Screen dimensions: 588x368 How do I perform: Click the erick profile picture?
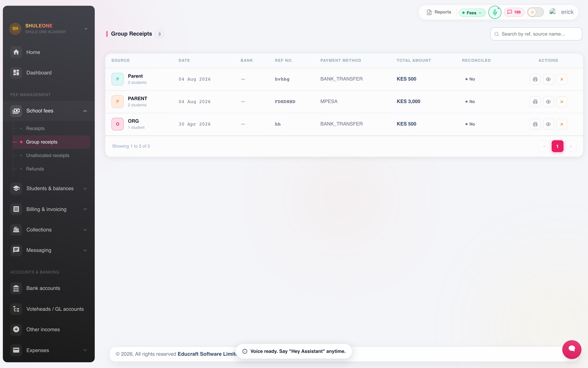click(552, 11)
